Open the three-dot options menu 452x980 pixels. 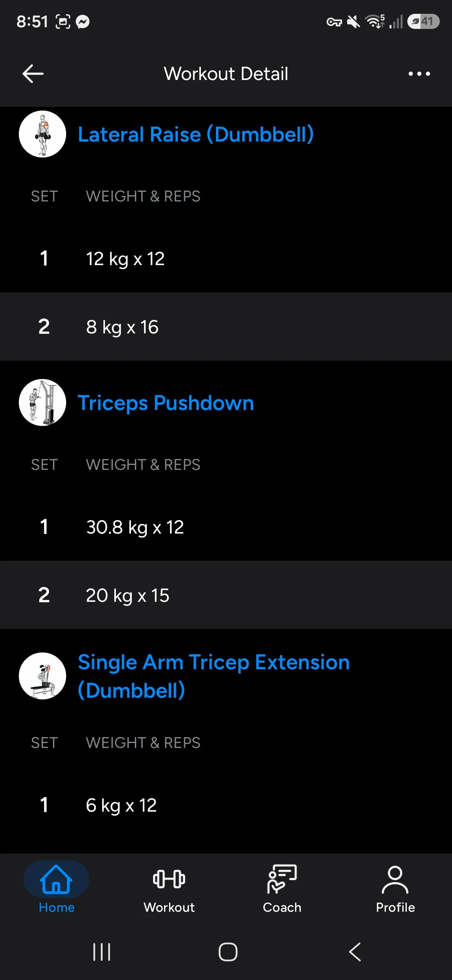419,74
